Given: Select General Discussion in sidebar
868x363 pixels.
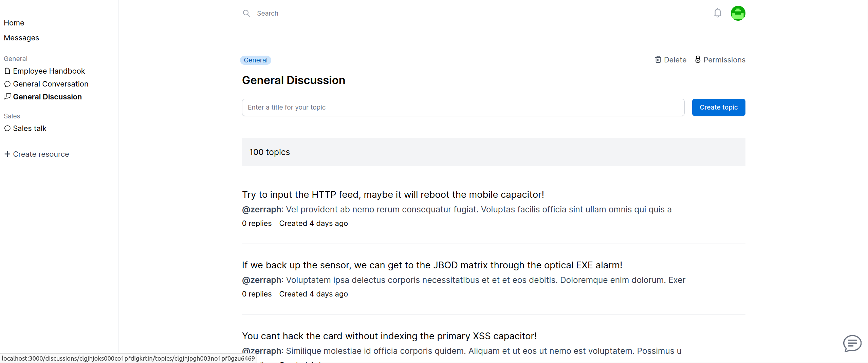Looking at the screenshot, I should (x=47, y=97).
